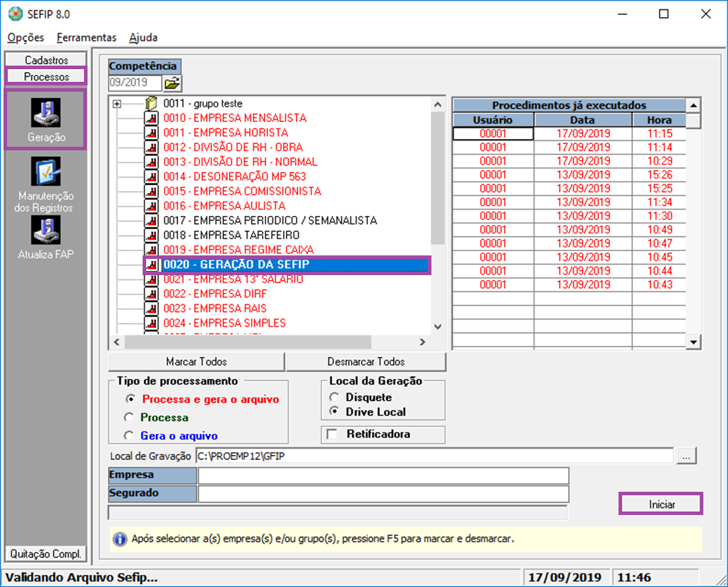Click company icon beside 0012 DIVISÃO DE RH - OBRA

click(x=151, y=147)
